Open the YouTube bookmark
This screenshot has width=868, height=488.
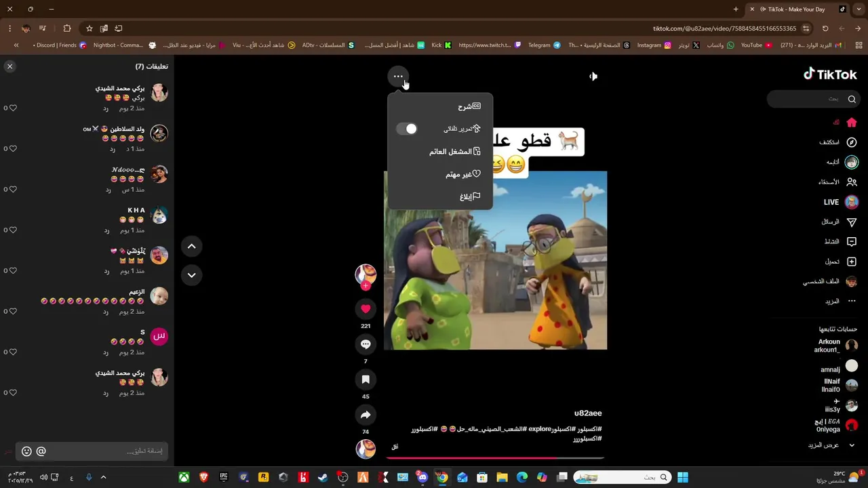click(756, 45)
